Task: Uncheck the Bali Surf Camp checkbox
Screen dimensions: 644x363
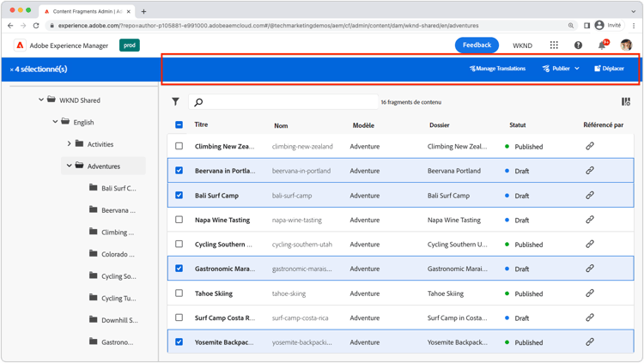Action: click(179, 196)
